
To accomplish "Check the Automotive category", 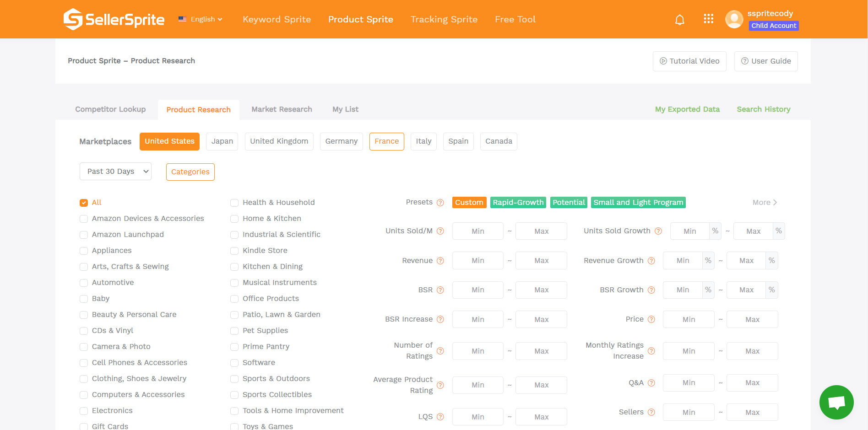I will pyautogui.click(x=84, y=283).
